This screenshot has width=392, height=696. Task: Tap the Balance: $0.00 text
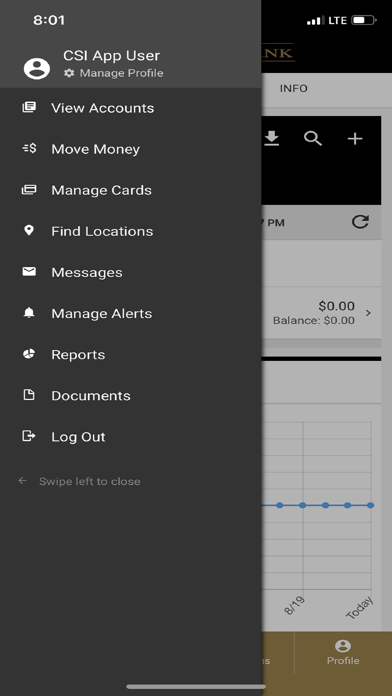tap(314, 320)
